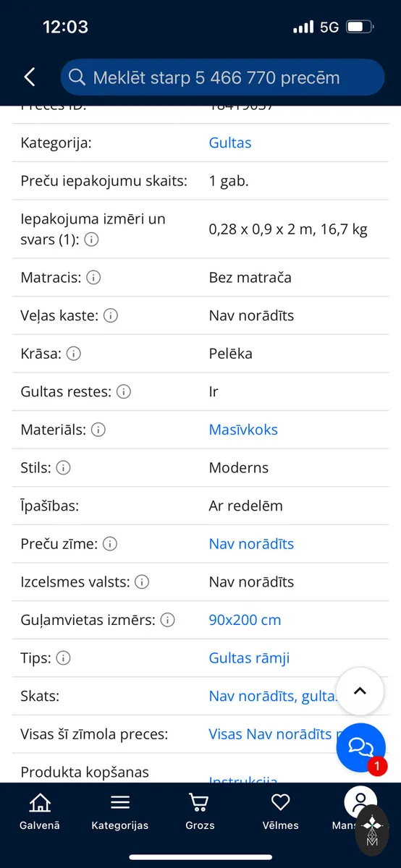Viewport: 401px width, 868px height.
Task: Open the chat support bubble icon
Action: (360, 747)
